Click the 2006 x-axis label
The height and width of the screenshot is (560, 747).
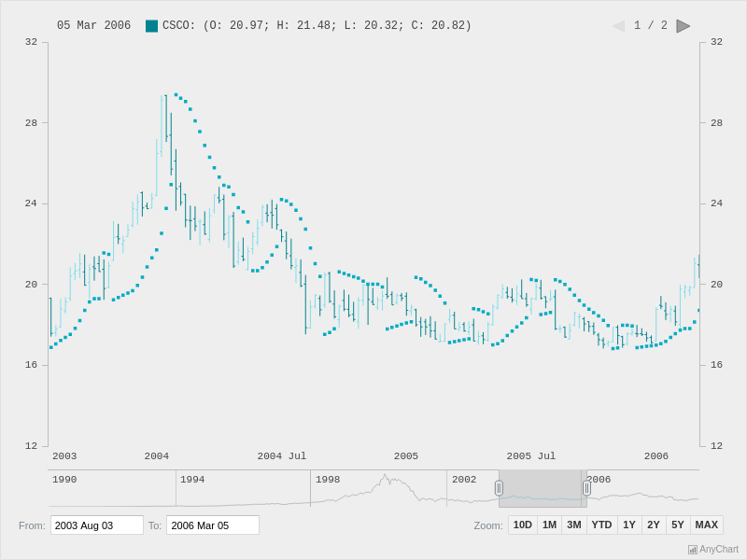click(656, 456)
